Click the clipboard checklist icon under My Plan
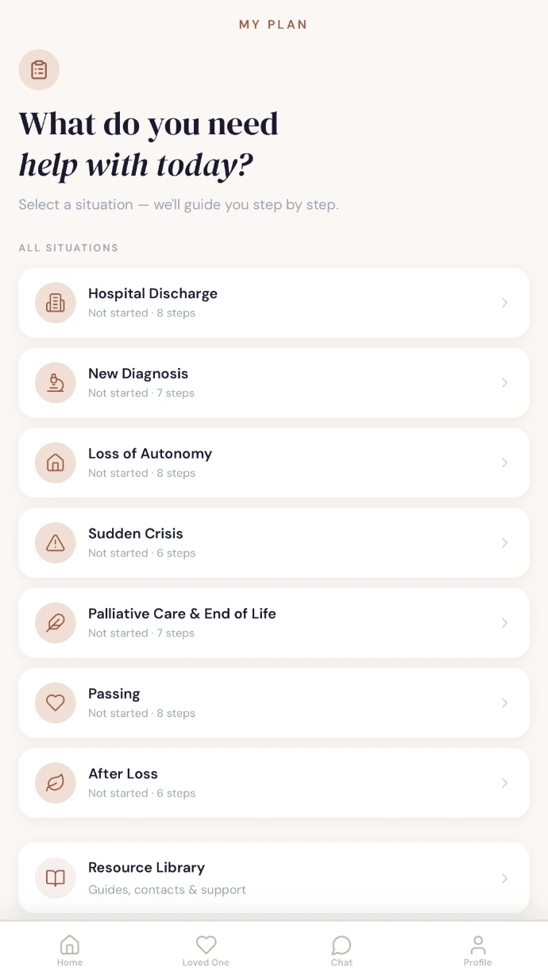 39,70
